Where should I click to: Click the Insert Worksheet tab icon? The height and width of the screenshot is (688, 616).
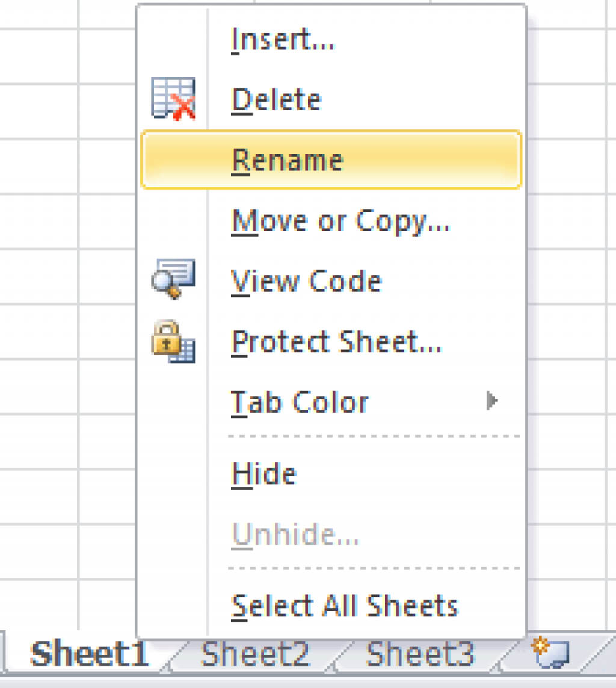550,654
